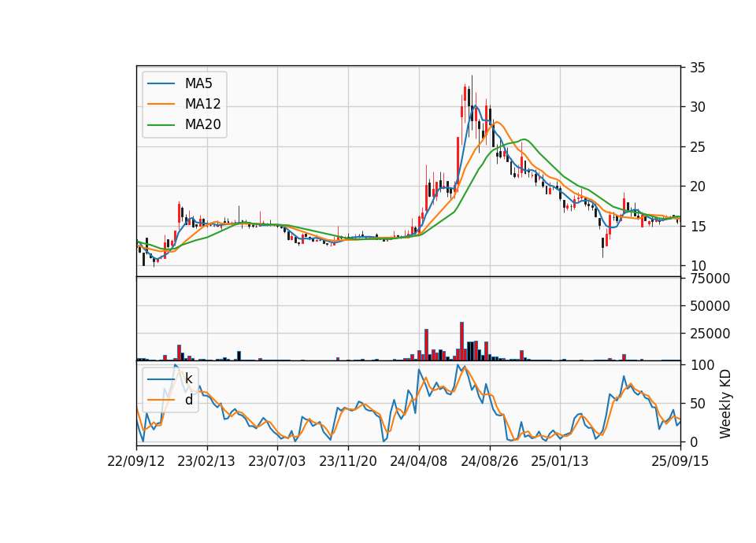Click the blue MA5 legend line sample
This screenshot has height=543, width=756.
161,84
